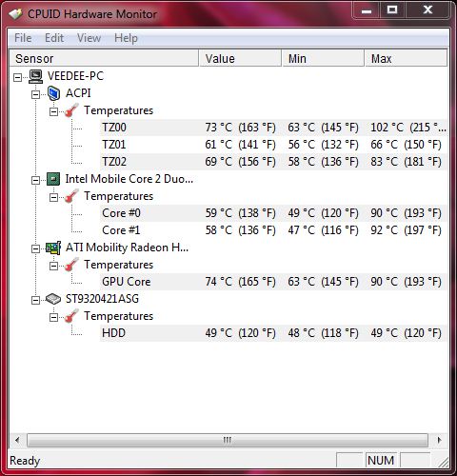This screenshot has height=476, width=457.
Task: Collapse the VEEDEE-PC root node
Action: point(18,77)
